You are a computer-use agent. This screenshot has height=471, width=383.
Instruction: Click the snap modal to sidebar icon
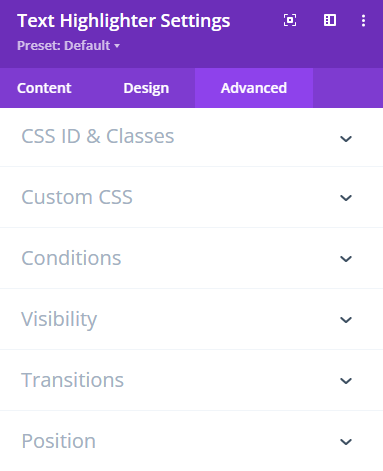(330, 21)
